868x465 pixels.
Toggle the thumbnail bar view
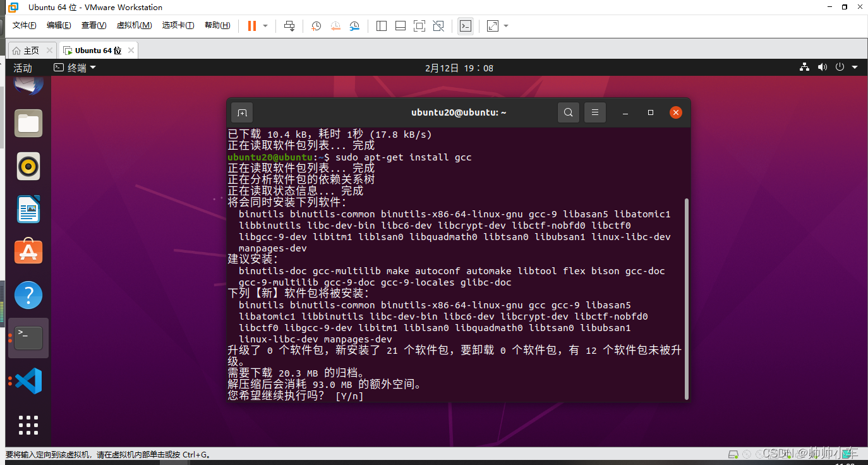[x=401, y=26]
